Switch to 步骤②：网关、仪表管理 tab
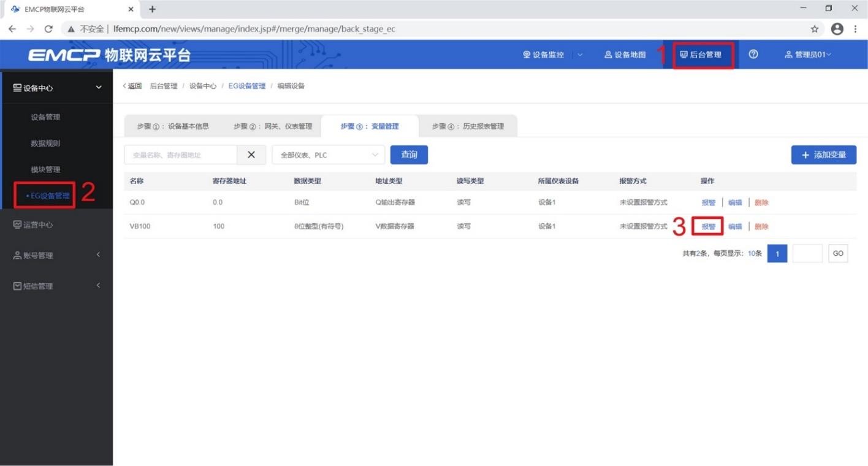 (273, 126)
